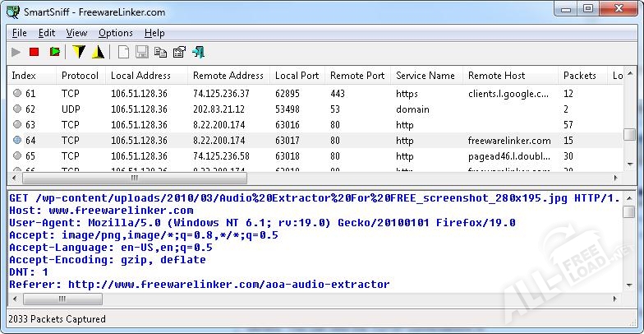Open Capture Filter funnel icon
The image size is (644, 334).
(79, 53)
